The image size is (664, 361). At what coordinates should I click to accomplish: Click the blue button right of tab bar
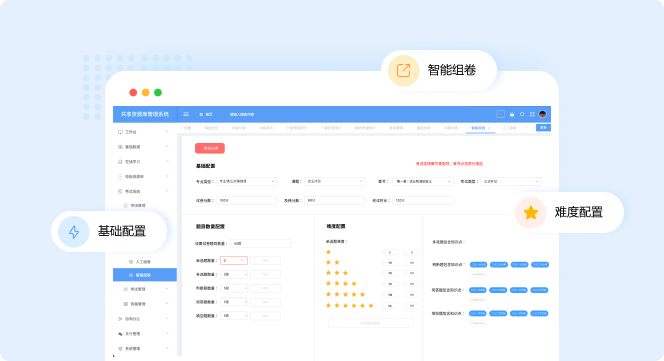[543, 128]
